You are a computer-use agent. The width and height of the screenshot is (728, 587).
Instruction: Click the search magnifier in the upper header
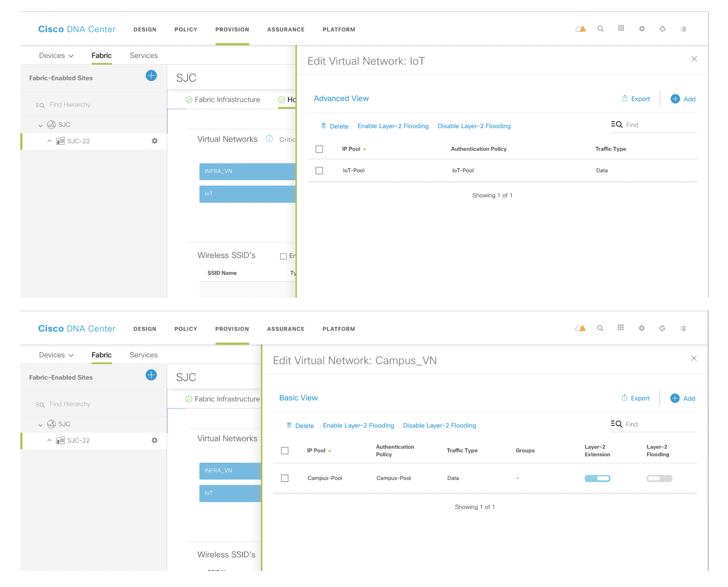click(600, 29)
